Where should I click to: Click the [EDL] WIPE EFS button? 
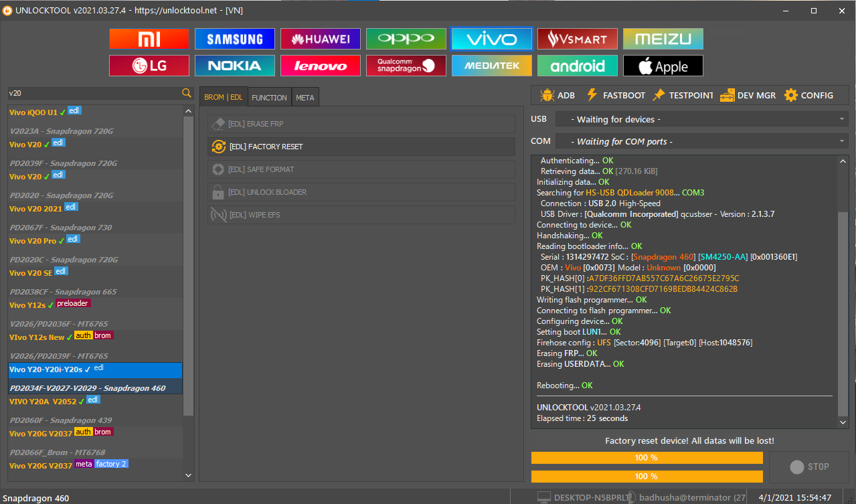(361, 215)
